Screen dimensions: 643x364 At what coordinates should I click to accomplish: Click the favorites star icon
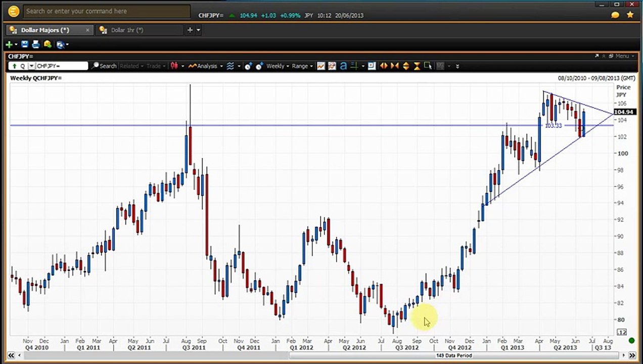click(x=630, y=15)
